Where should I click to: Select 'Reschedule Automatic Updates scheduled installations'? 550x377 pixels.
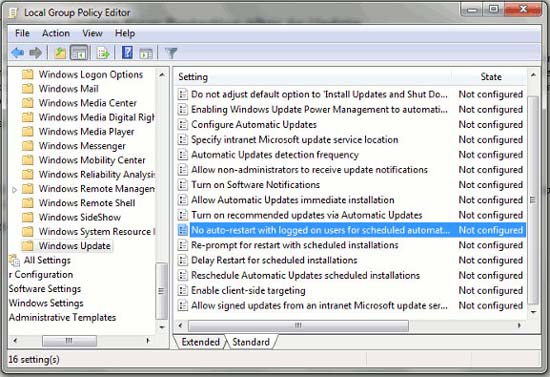pyautogui.click(x=305, y=275)
